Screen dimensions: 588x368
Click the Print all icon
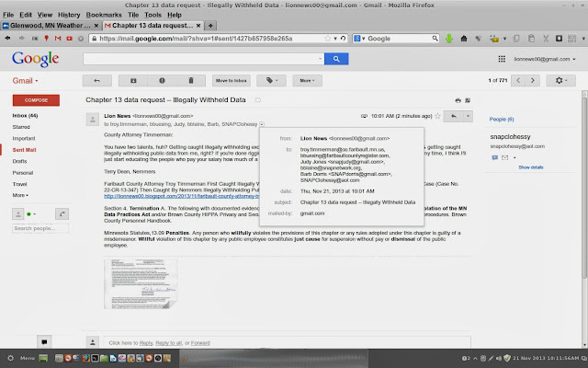pyautogui.click(x=458, y=100)
